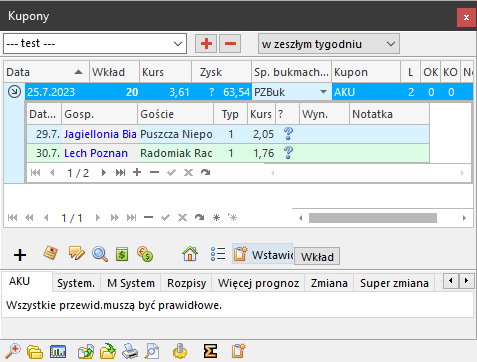Select the Jagiellonia Bia home team cell
477x362 pixels.
(100, 134)
